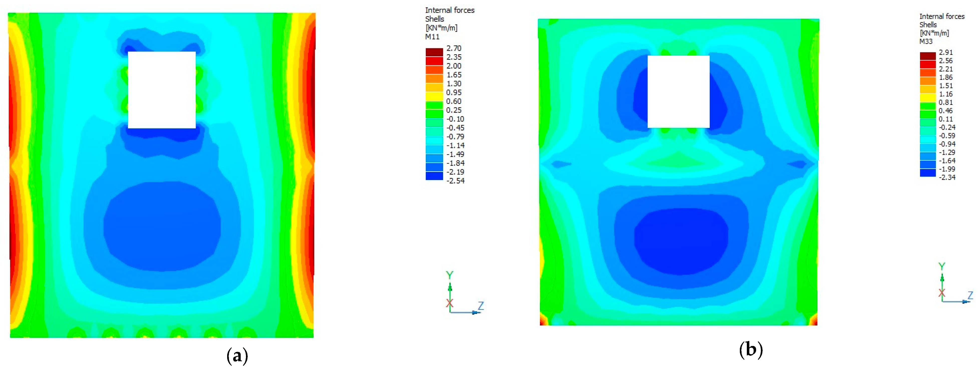The height and width of the screenshot is (375, 980).
Task: Click the Y axis label in plot (a) triad
Action: click(x=450, y=275)
